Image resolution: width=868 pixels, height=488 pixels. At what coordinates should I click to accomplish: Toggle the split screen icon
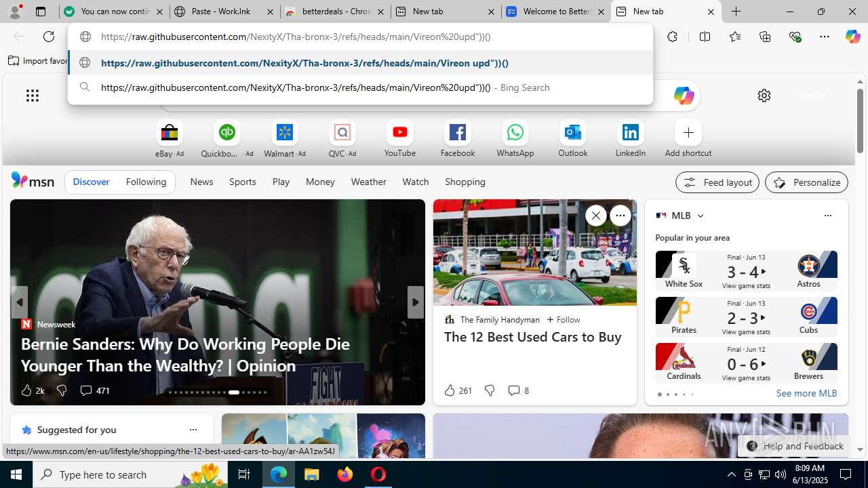pos(705,37)
